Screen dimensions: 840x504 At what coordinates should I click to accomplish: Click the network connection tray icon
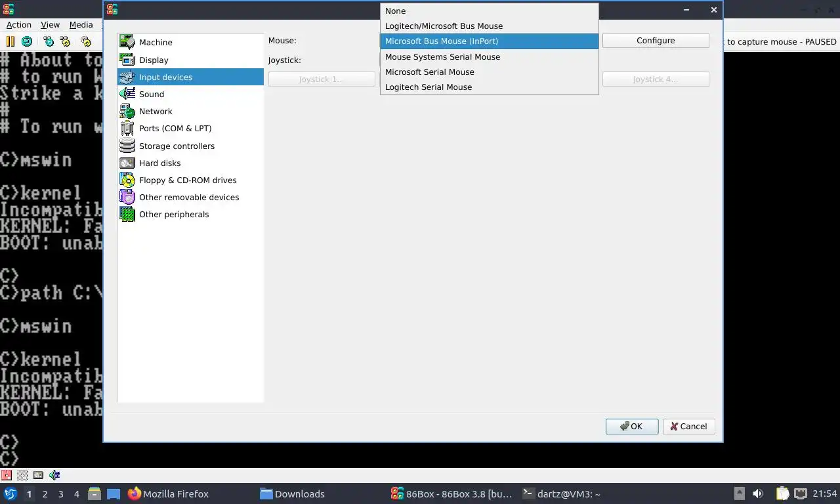801,494
